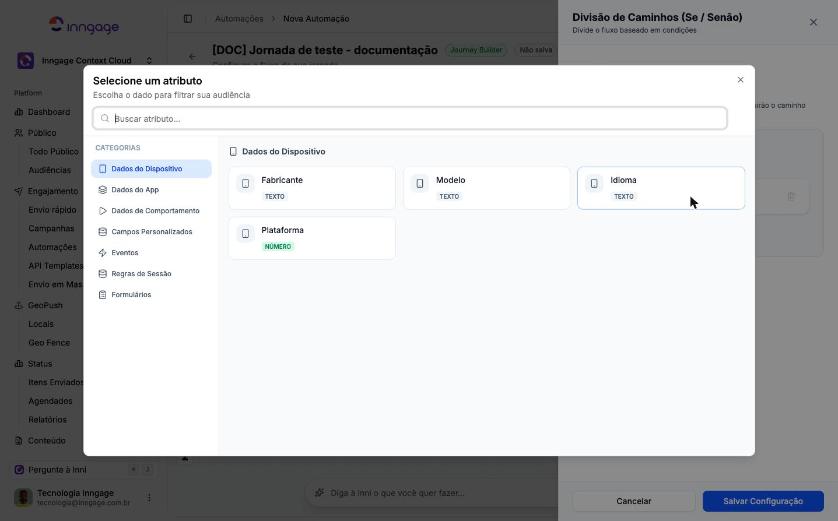Choose the Idioma attribute card
Viewport: 838px width, 521px height.
pos(661,188)
